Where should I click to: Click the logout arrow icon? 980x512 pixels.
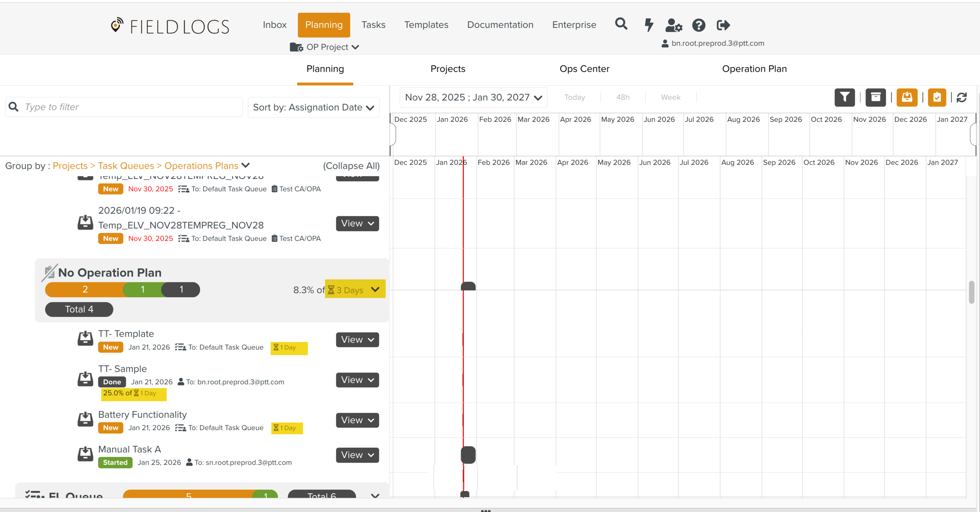pyautogui.click(x=723, y=25)
